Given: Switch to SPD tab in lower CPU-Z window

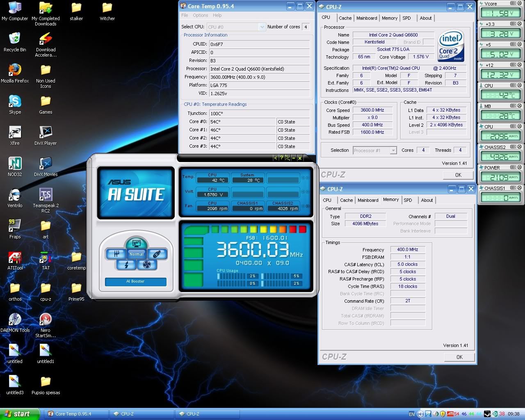Looking at the screenshot, I should pyautogui.click(x=408, y=200).
